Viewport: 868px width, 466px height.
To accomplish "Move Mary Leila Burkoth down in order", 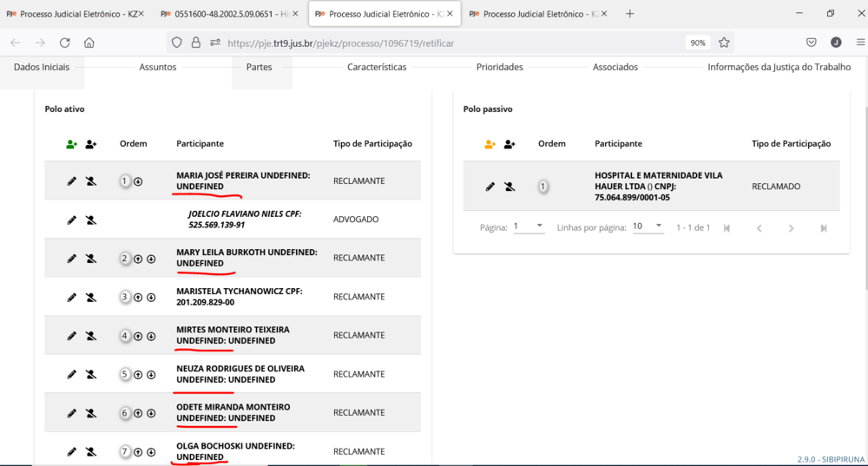I will pos(150,259).
